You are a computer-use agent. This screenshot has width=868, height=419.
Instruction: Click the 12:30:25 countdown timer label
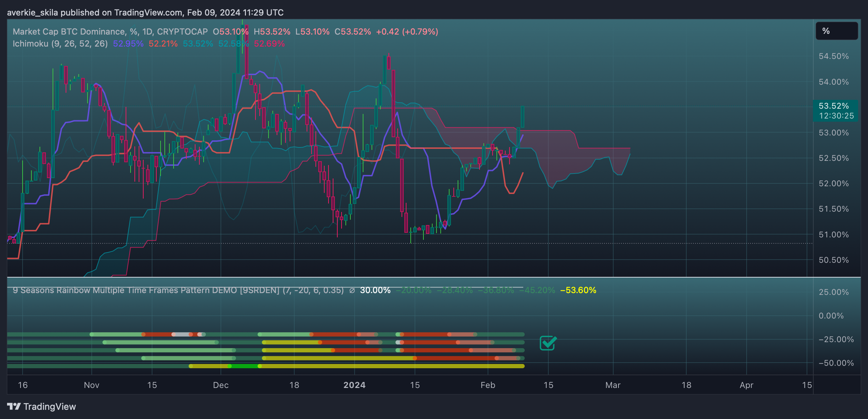[836, 116]
